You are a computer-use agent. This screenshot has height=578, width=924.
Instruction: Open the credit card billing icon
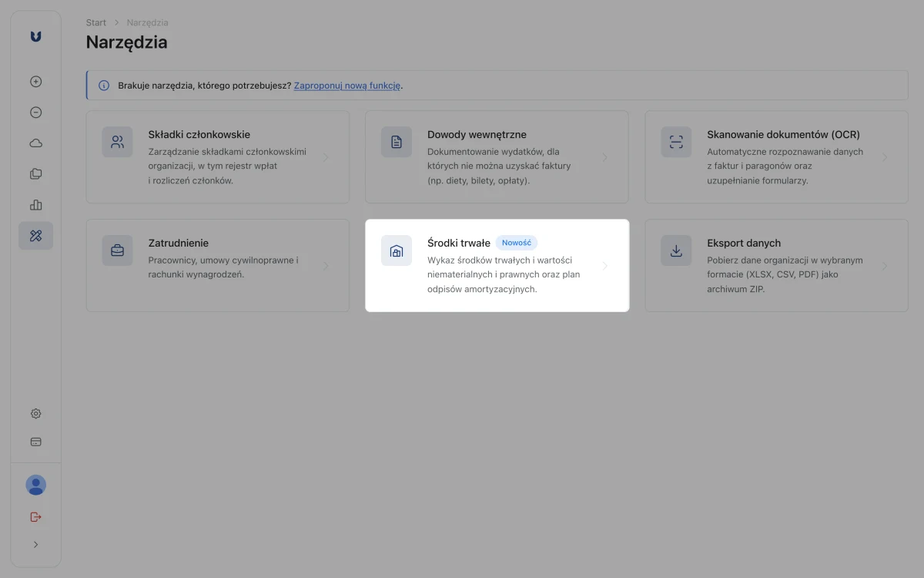[35, 442]
